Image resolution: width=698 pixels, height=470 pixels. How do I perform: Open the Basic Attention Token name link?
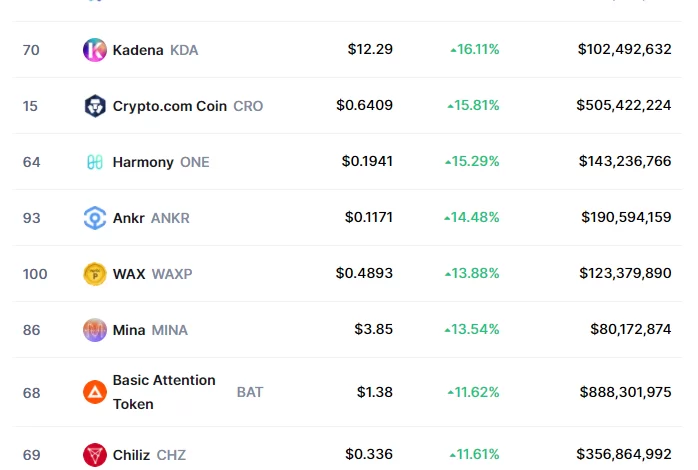[164, 392]
